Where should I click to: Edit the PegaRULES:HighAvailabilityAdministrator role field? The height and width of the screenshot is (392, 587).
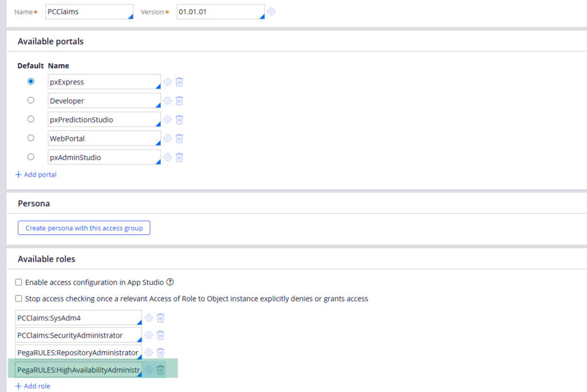tap(79, 370)
